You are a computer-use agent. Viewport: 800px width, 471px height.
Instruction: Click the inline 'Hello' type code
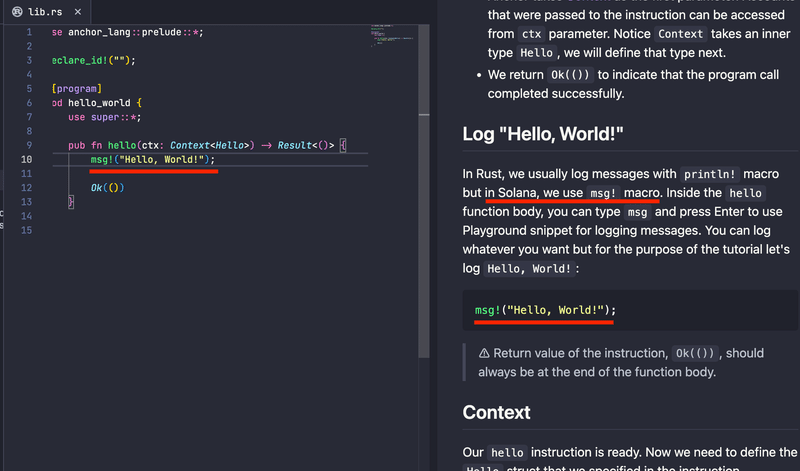(536, 53)
